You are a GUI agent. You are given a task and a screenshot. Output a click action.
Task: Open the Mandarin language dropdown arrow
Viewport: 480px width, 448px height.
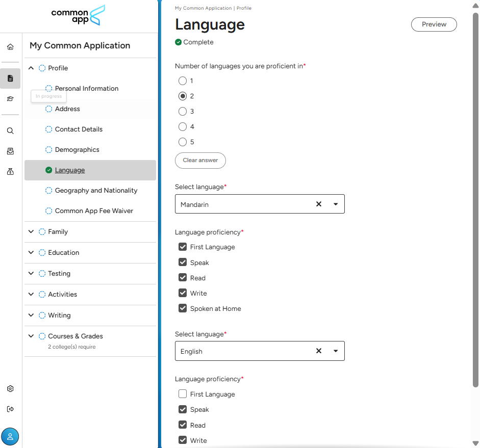(336, 204)
